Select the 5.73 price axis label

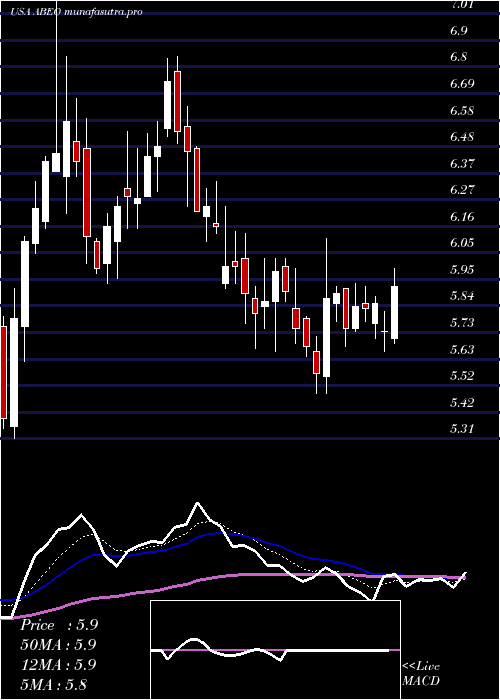coord(463,322)
